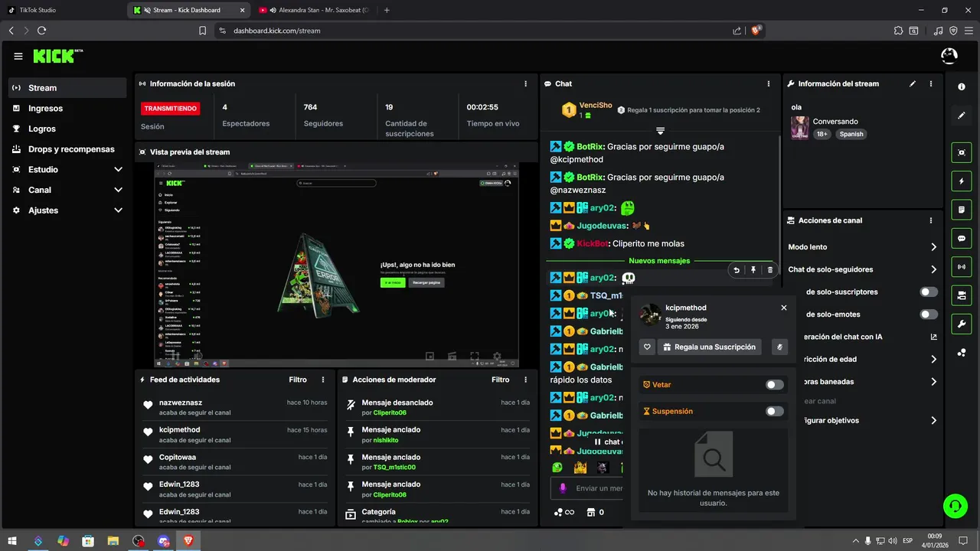980x551 pixels.
Task: Click the document icon in the right sidebar
Action: click(962, 210)
